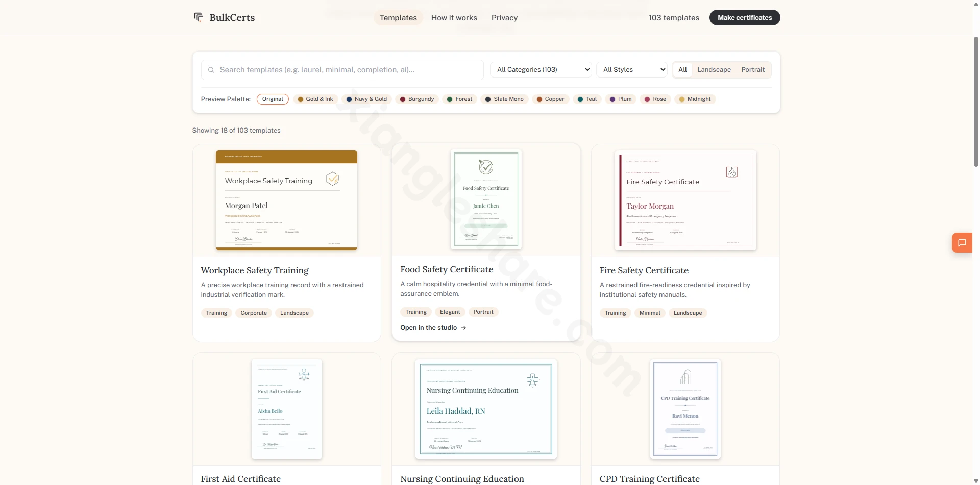Open the Templates nav tab
Viewport: 980px width, 485px height.
[x=398, y=18]
